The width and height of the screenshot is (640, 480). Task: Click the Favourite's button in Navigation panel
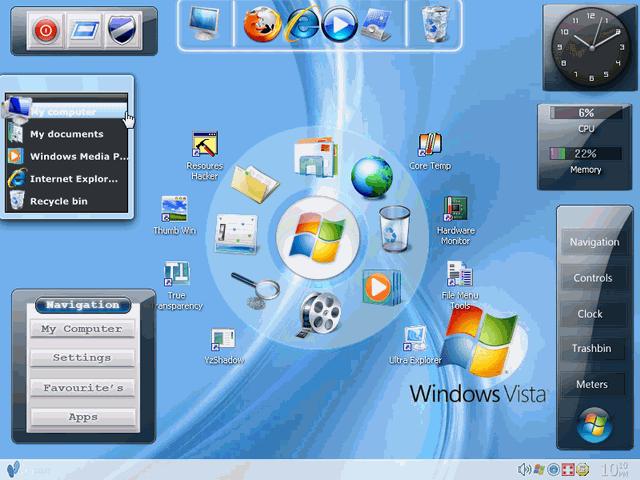click(x=82, y=388)
